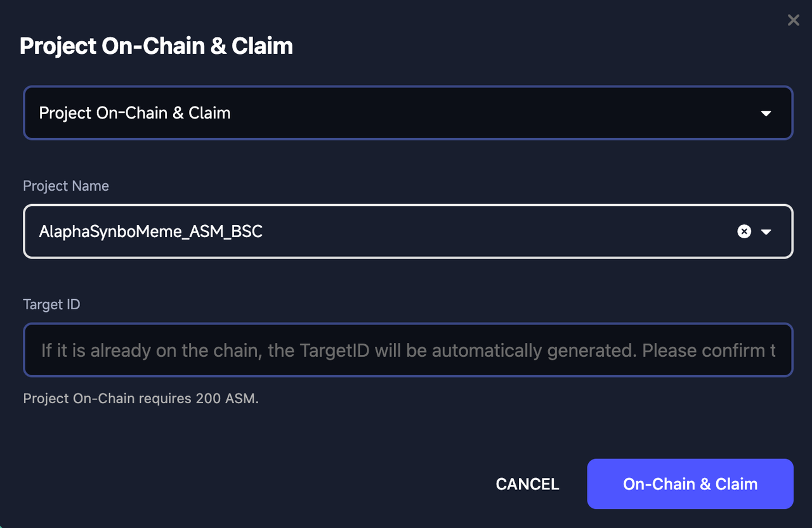
Task: Click the dialog heading Project On-Chain & Claim
Action: pyautogui.click(x=156, y=46)
